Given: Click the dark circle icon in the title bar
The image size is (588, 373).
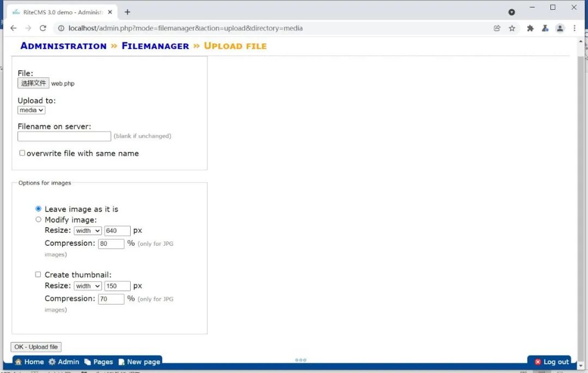Looking at the screenshot, I should click(511, 12).
